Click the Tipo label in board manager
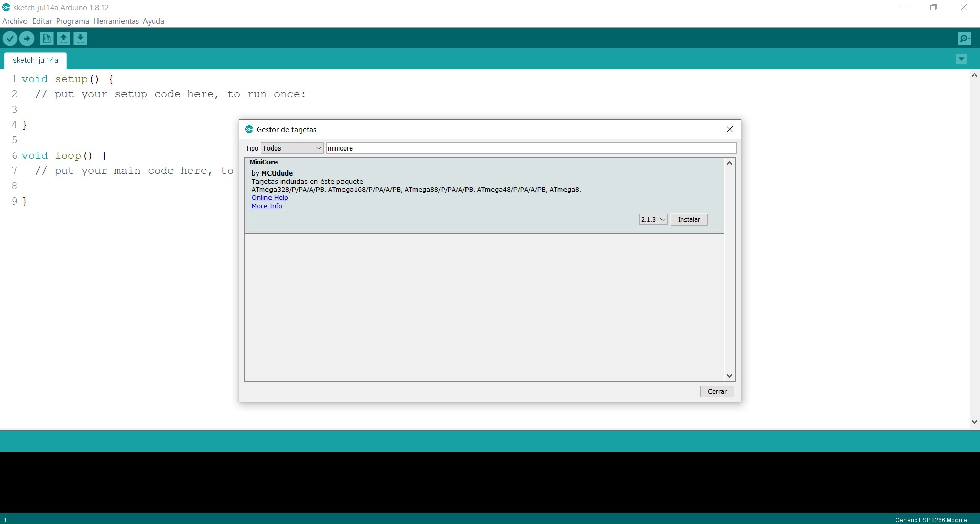 [x=252, y=148]
